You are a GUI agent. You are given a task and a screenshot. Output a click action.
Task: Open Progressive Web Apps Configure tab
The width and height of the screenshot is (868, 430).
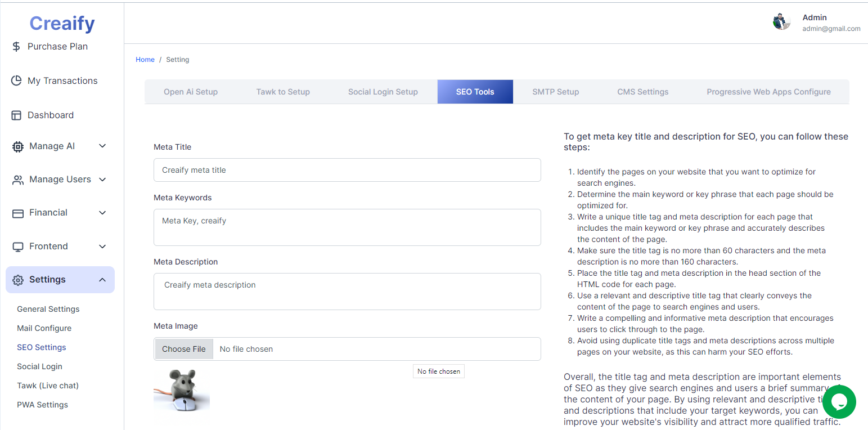(x=769, y=92)
